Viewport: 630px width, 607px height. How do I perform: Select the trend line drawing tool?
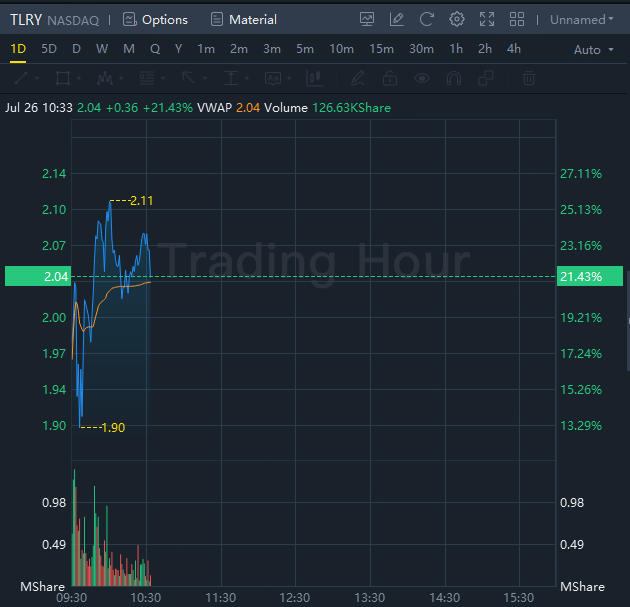tap(21, 78)
